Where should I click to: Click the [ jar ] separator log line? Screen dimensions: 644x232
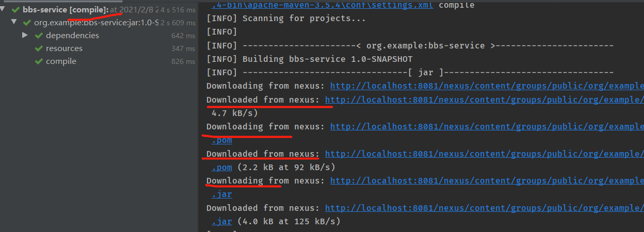tap(410, 73)
